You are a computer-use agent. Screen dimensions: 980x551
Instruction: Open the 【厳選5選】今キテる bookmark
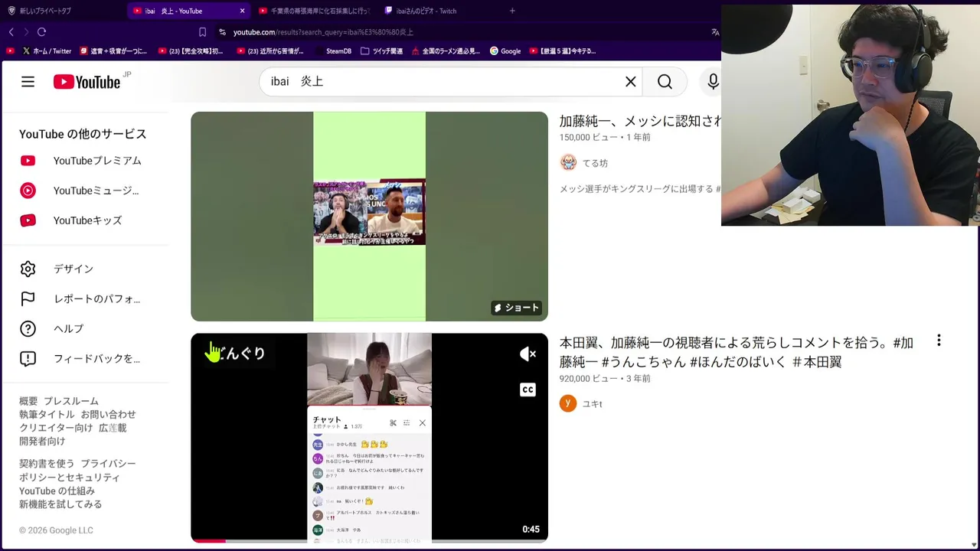coord(562,51)
